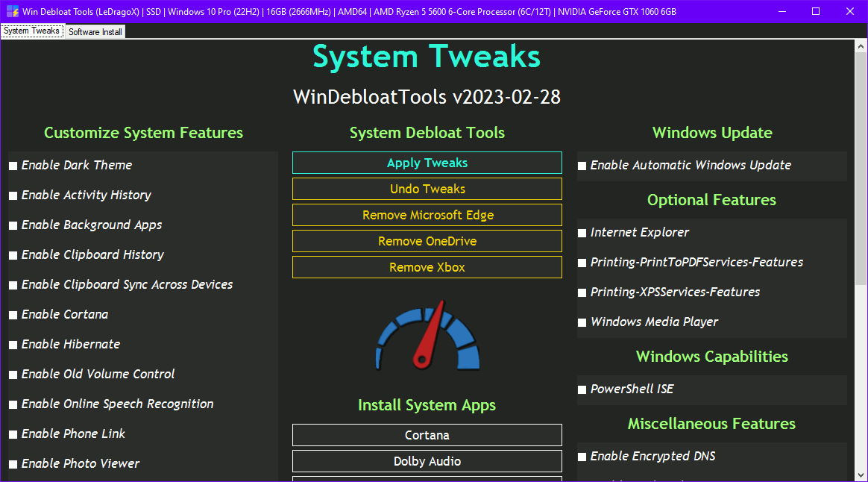Click the System Debloat Tools heading
868x482 pixels.
coord(427,133)
